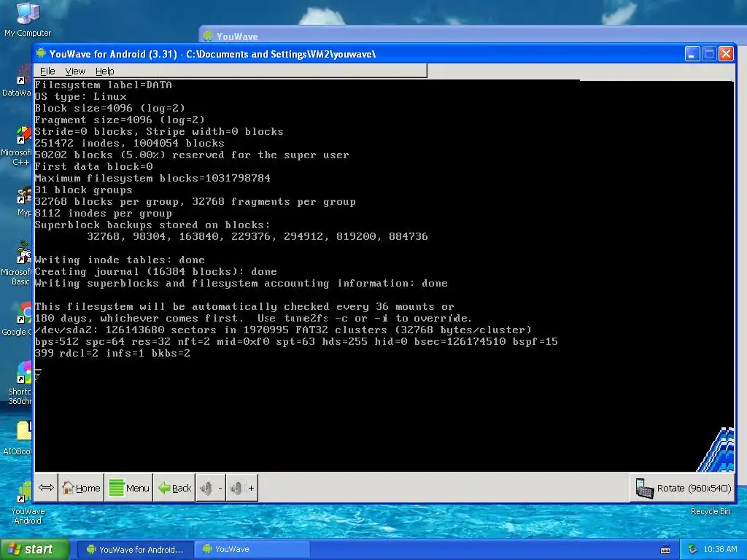
Task: Click the resize arrows toolbar icon
Action: click(46, 488)
